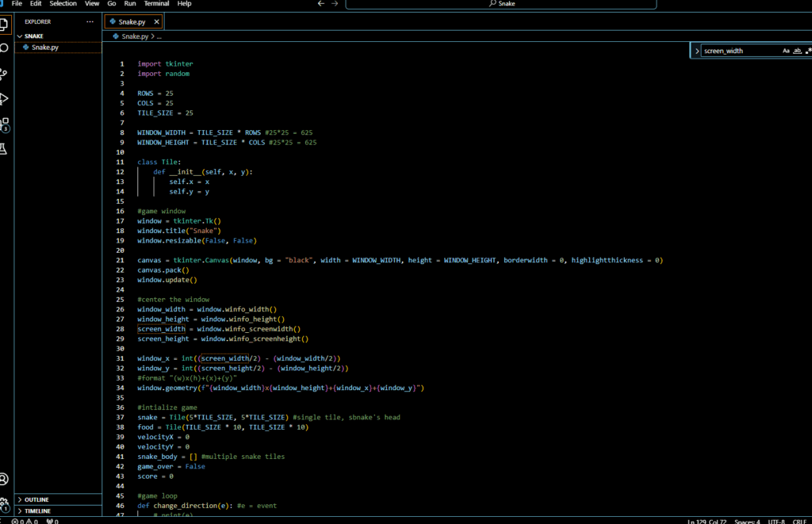This screenshot has height=524, width=812.
Task: Click the Manage gear icon
Action: (x=4, y=503)
